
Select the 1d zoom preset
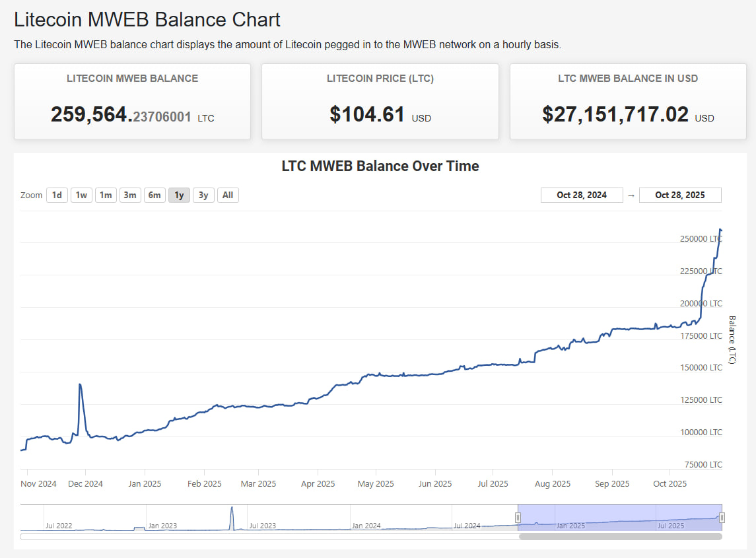[x=57, y=195]
